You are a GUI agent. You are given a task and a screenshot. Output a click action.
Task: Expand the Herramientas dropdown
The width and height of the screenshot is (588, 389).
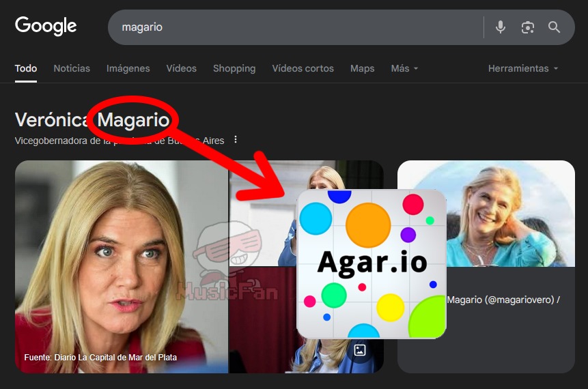[523, 68]
